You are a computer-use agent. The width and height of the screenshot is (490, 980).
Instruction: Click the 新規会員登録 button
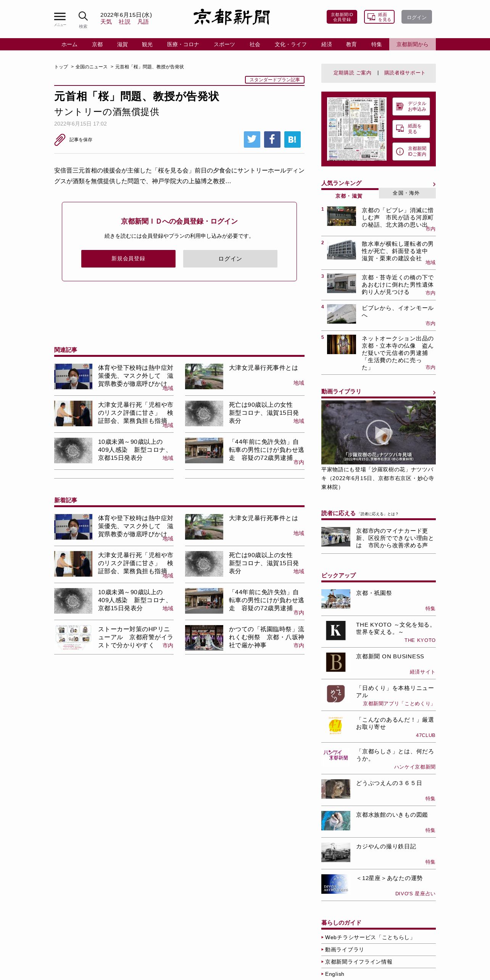click(x=128, y=259)
